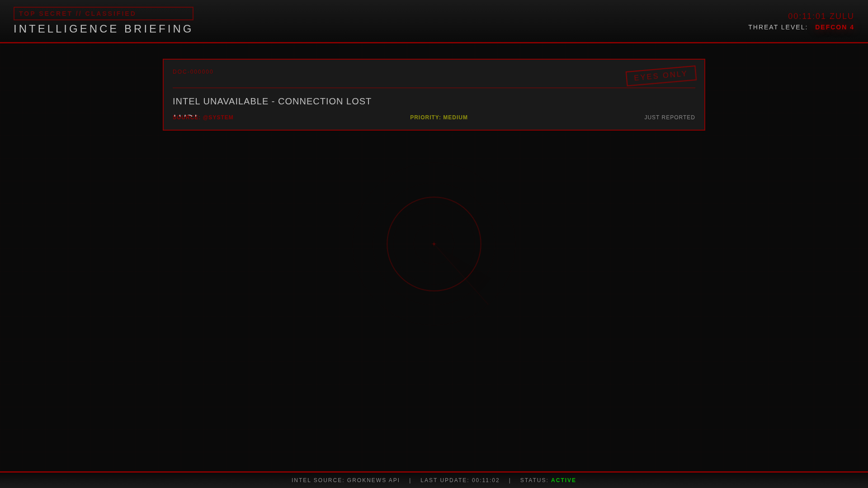
Task: Click the first footer pipe separator
Action: coord(410,480)
